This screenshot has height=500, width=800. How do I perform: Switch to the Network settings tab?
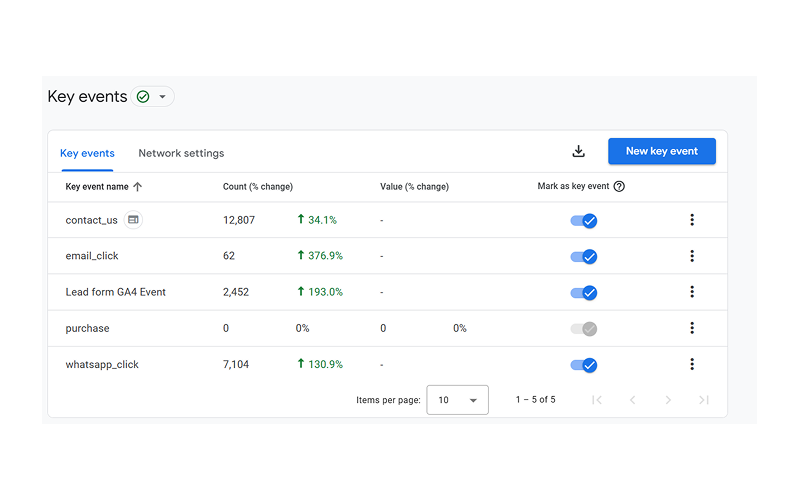tap(181, 154)
